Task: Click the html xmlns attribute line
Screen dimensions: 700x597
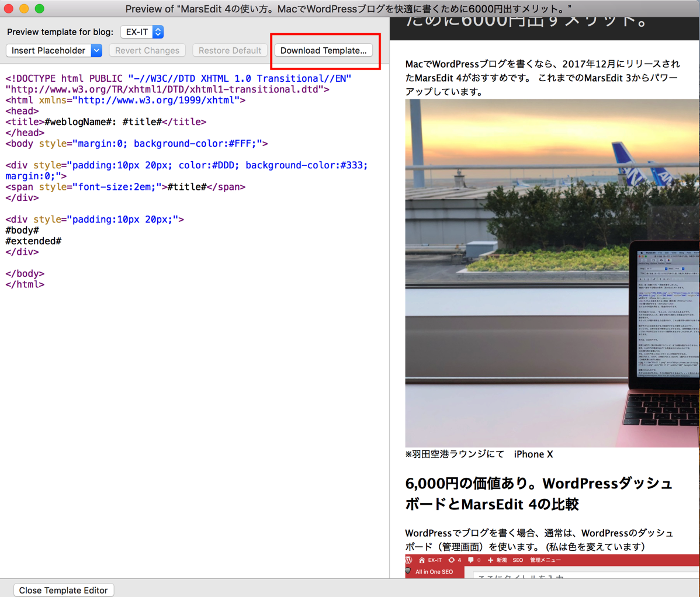Action: [126, 100]
